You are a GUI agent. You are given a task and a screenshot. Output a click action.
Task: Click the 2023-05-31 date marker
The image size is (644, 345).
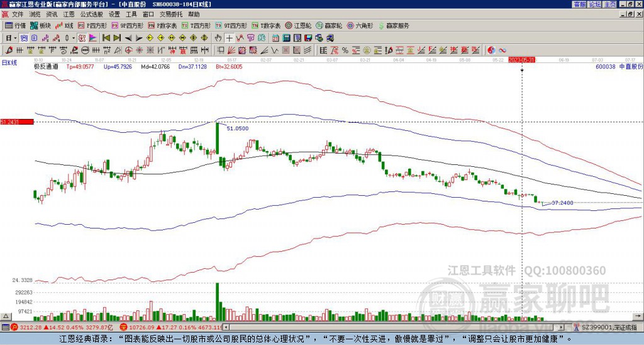(521, 60)
